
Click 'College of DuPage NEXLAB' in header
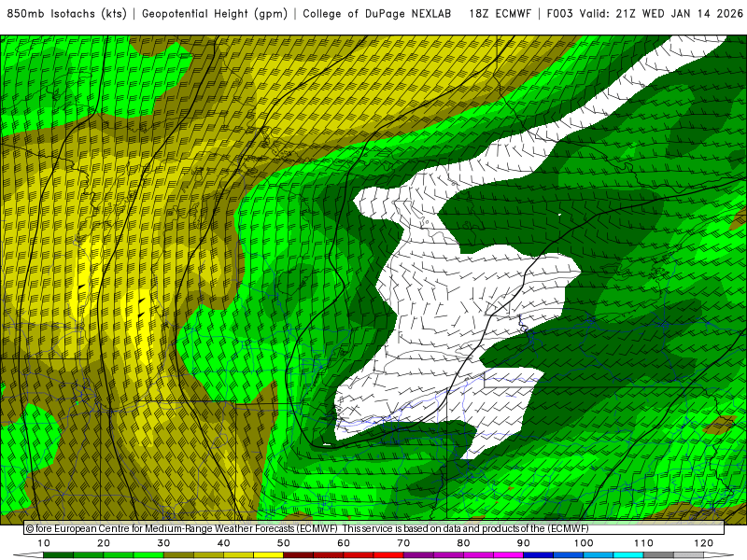(x=377, y=14)
